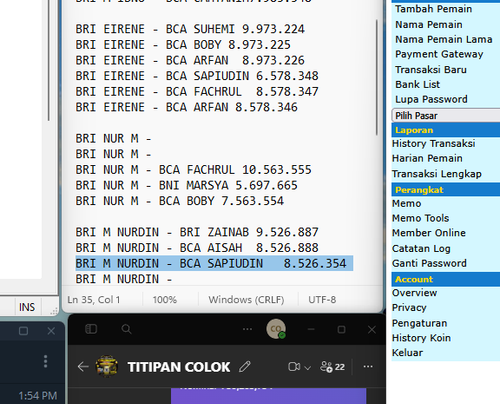Click line BRI NUR M - BNI MARSYA 5.697.665
The width and height of the screenshot is (500, 404).
tap(186, 185)
